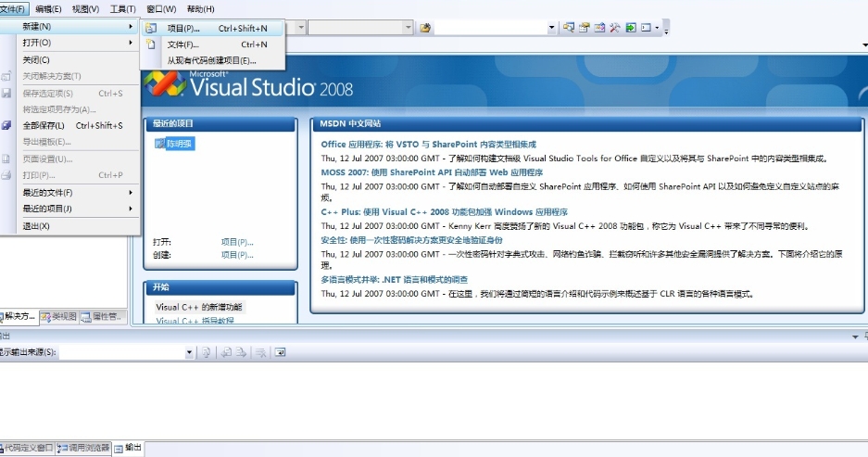Choose 关闭(C) in the File menu
This screenshot has width=868, height=457.
coord(69,60)
